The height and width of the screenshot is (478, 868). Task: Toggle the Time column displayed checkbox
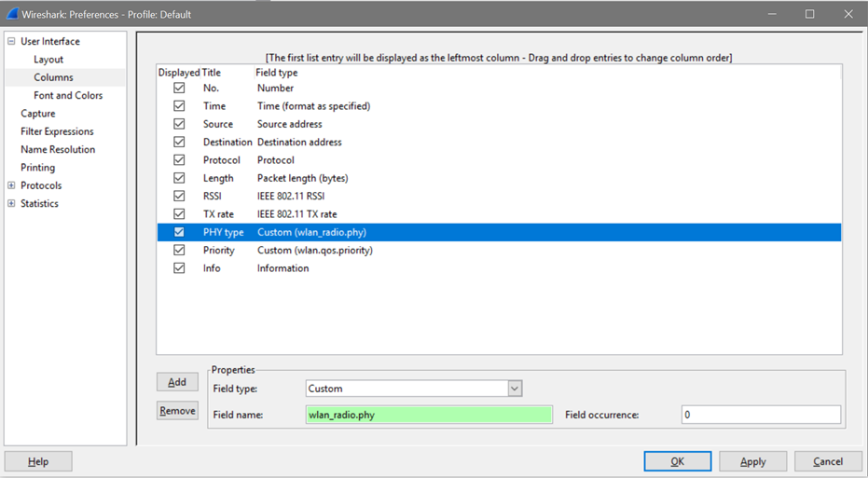179,105
